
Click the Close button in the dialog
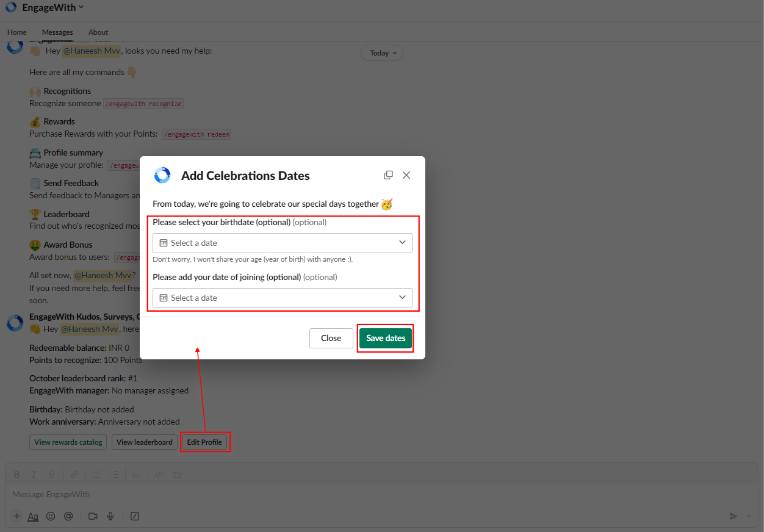331,338
